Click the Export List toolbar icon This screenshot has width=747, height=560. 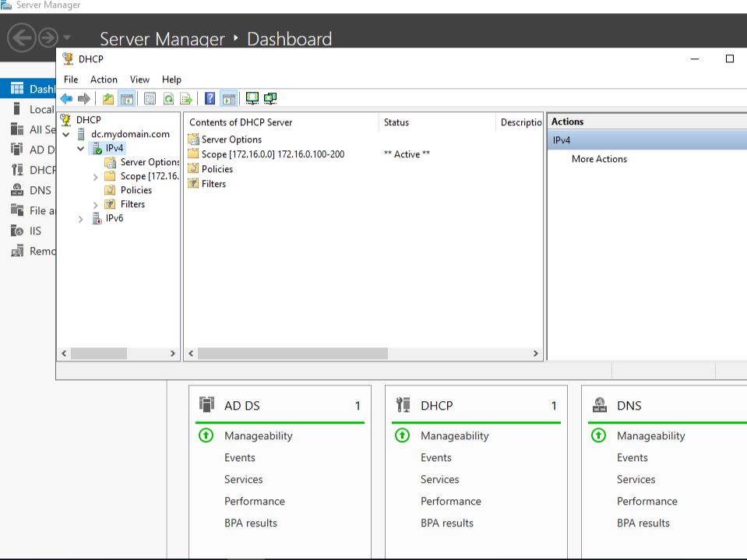point(186,99)
